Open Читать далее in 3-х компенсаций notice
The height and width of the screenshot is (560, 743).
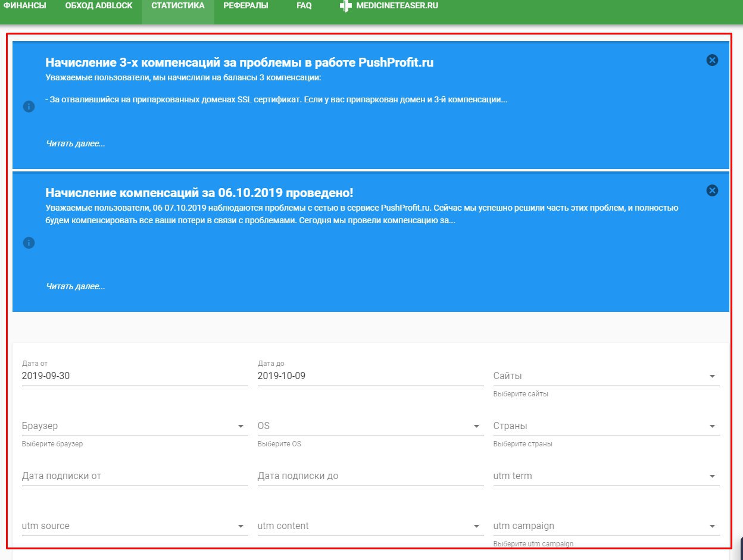coord(76,143)
